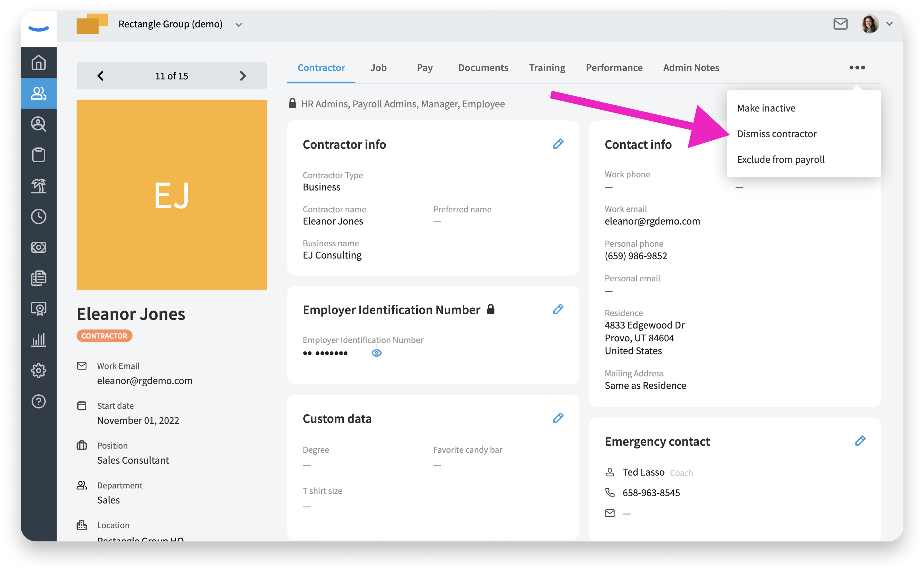Edit Emergency contact with the pencil icon

(x=860, y=441)
